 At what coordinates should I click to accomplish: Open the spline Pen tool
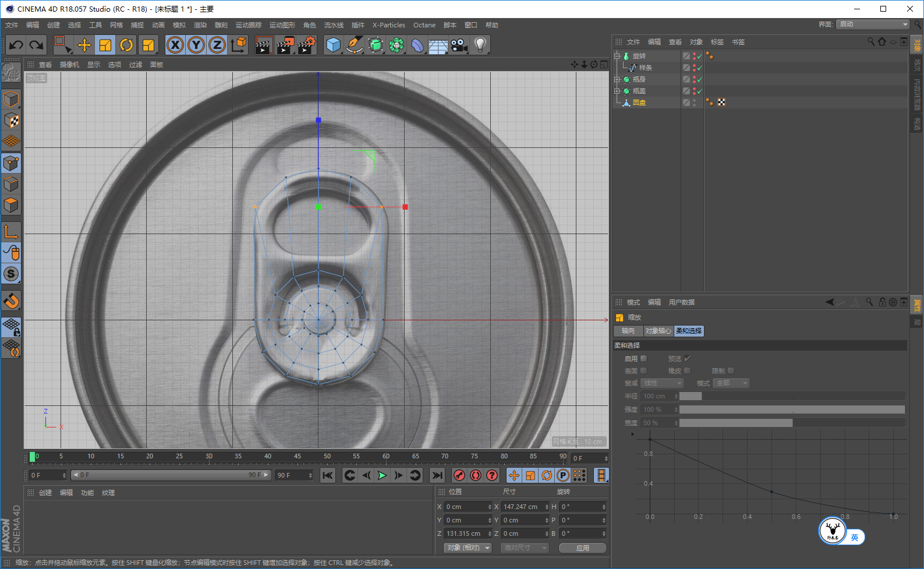point(354,45)
